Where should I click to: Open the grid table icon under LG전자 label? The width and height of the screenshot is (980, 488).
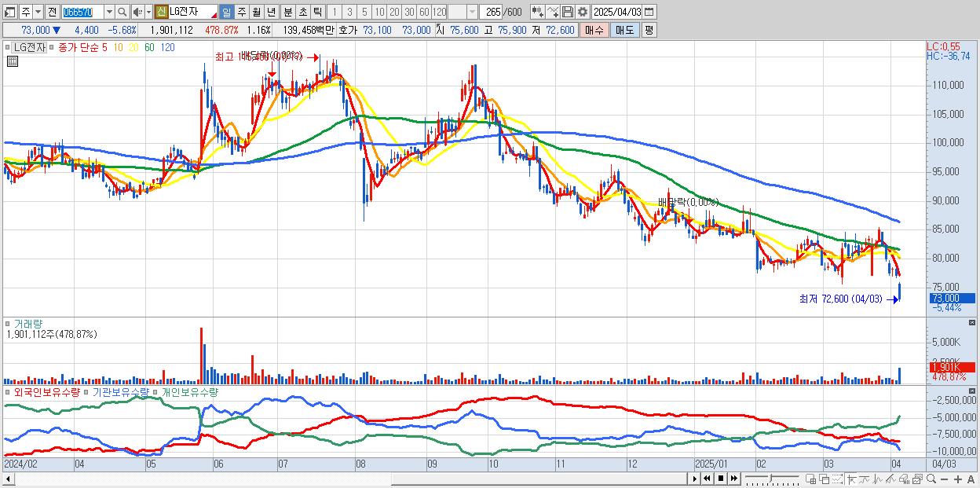point(13,61)
